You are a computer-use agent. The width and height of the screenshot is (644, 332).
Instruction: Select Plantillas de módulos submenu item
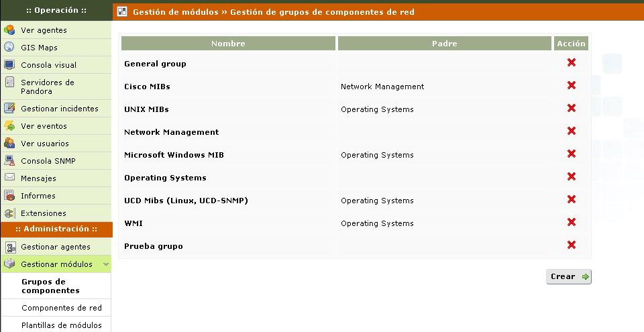coord(61,325)
